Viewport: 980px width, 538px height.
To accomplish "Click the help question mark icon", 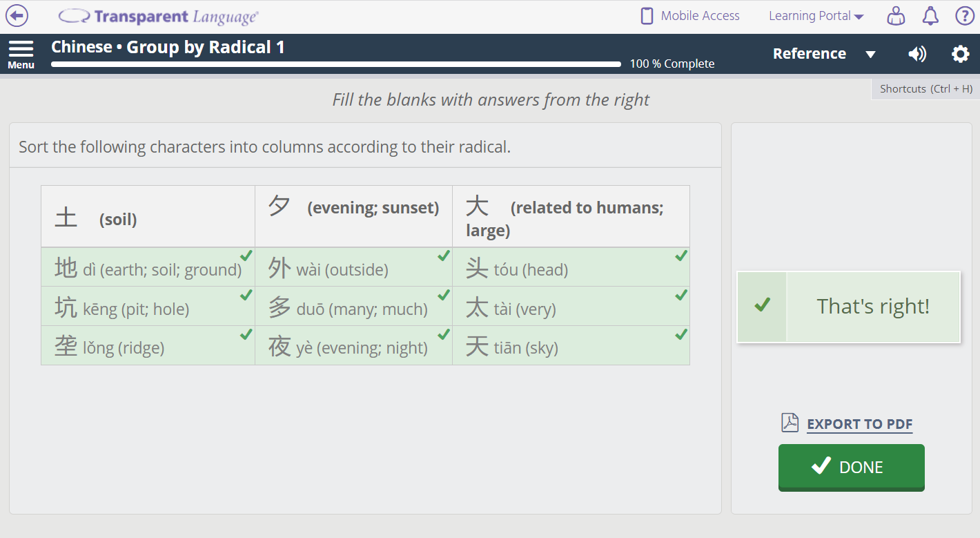I will (x=964, y=16).
